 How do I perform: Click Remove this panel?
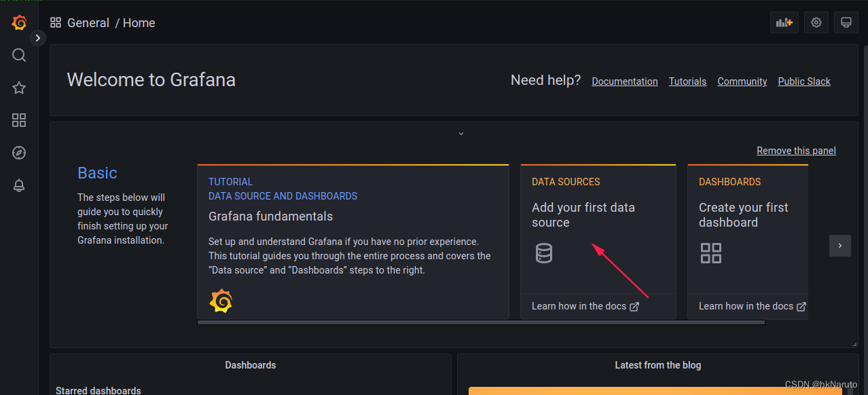pos(796,150)
